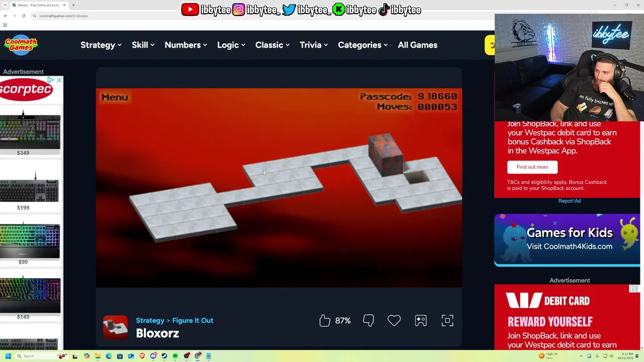
Task: Click the browser forward arrow
Action: click(14, 16)
